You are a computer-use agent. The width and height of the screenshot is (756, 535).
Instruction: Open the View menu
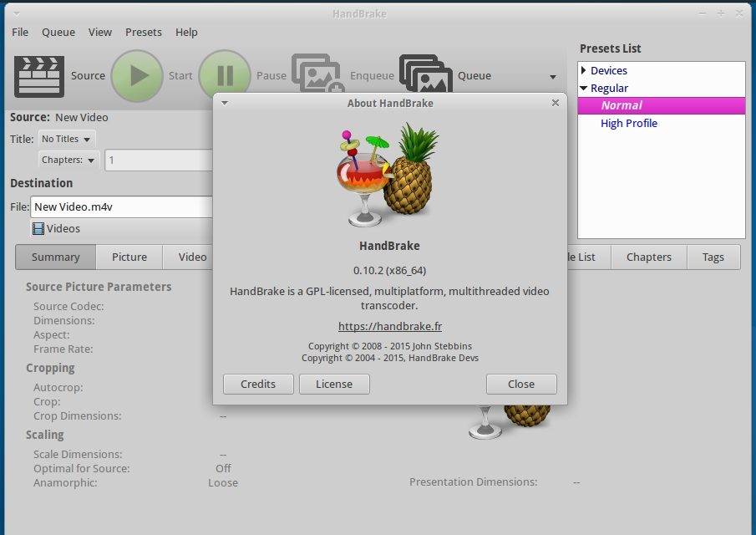[x=99, y=33]
